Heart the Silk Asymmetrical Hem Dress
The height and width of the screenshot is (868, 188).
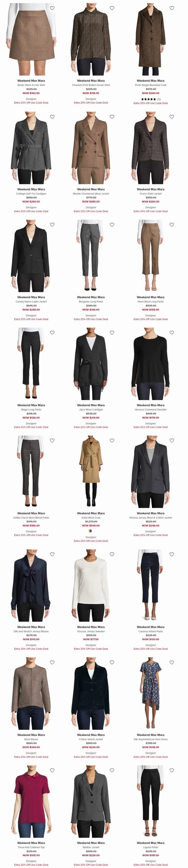tap(172, 662)
